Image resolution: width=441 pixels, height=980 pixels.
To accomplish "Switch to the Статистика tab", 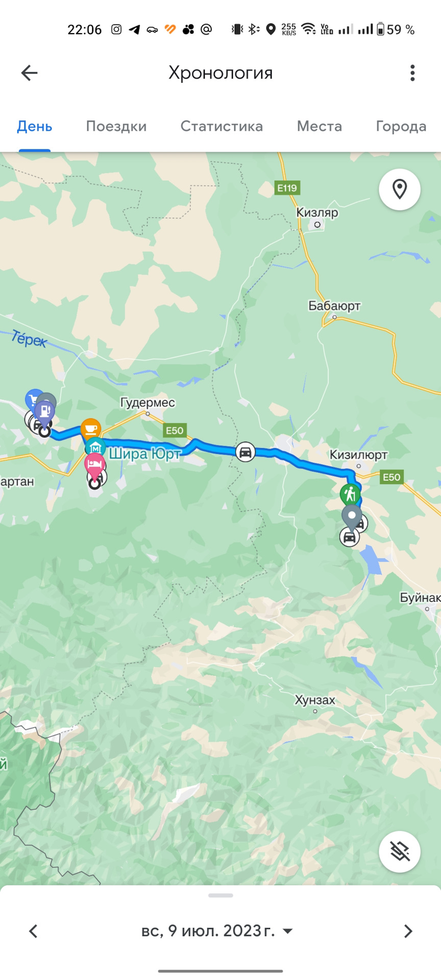I will coord(222,126).
